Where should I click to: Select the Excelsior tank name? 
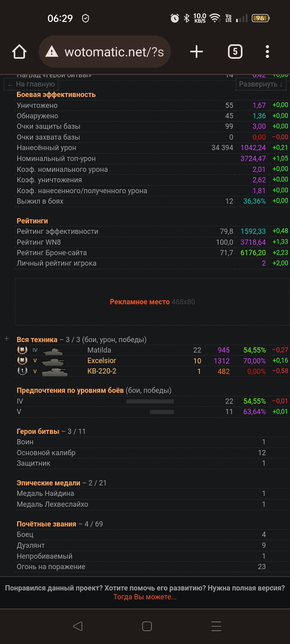pos(101,361)
